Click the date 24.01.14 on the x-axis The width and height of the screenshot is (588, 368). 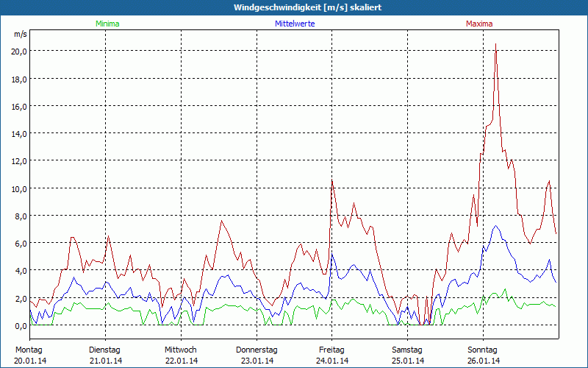332,361
